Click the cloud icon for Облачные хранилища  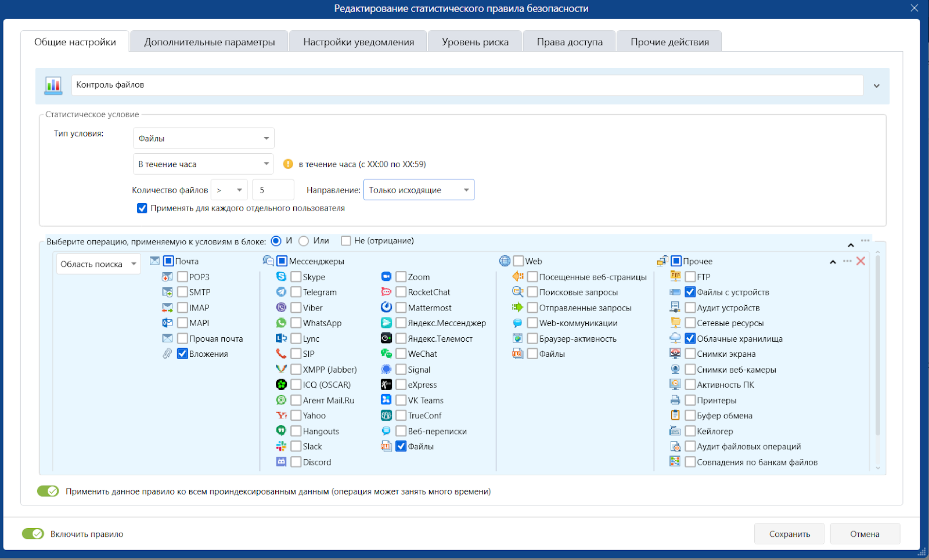coord(675,338)
